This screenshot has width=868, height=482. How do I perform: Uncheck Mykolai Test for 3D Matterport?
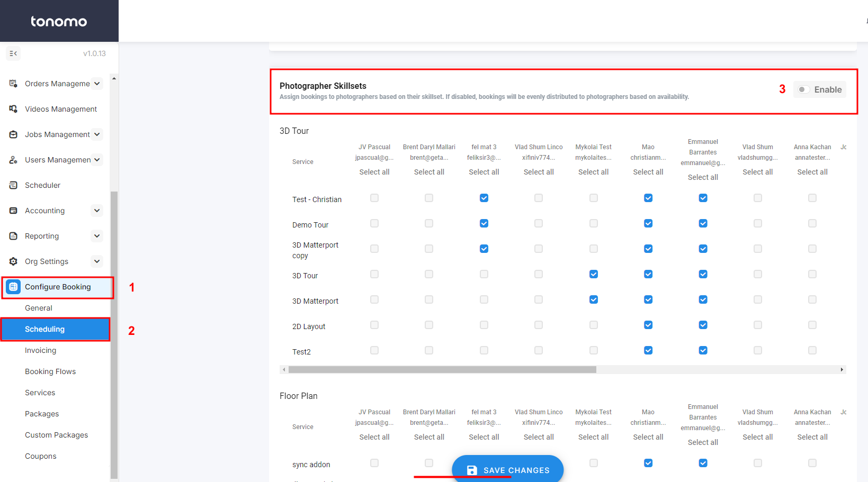tap(593, 299)
